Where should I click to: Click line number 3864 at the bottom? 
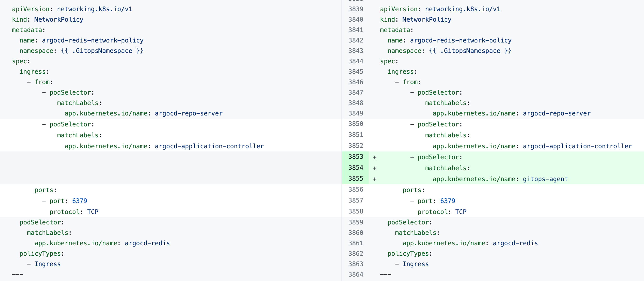click(356, 274)
